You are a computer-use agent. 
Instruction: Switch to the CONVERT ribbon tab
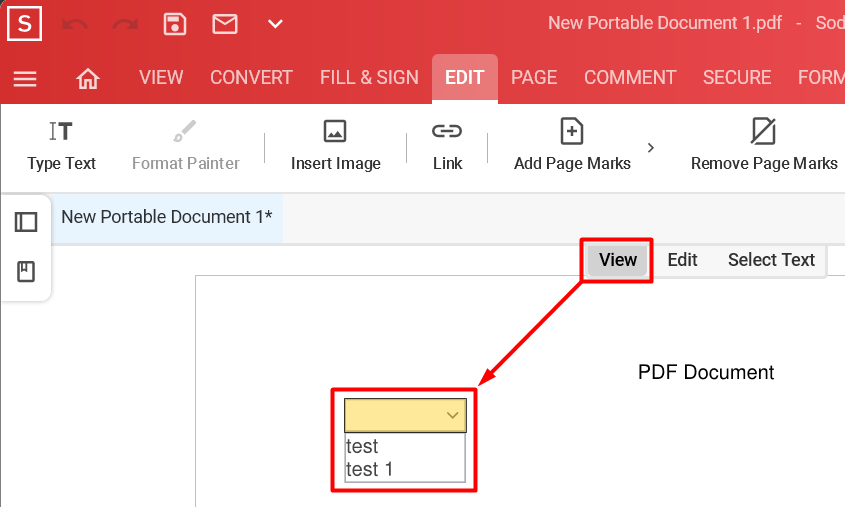[251, 78]
